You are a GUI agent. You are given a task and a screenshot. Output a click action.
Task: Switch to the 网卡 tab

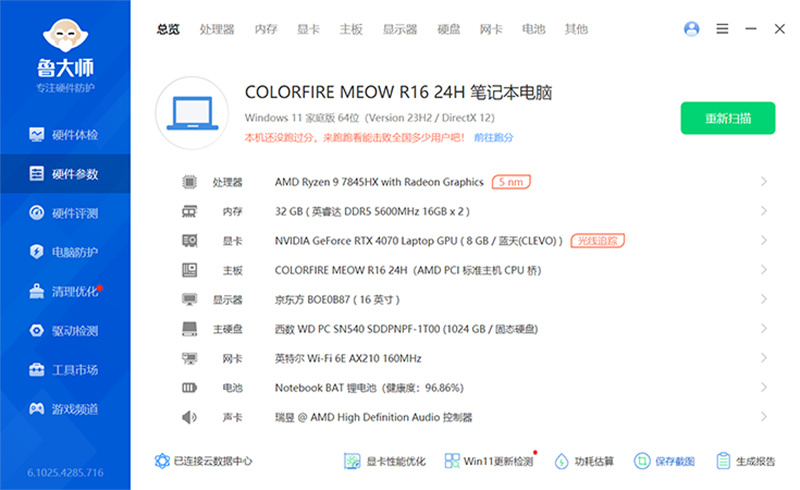(491, 30)
